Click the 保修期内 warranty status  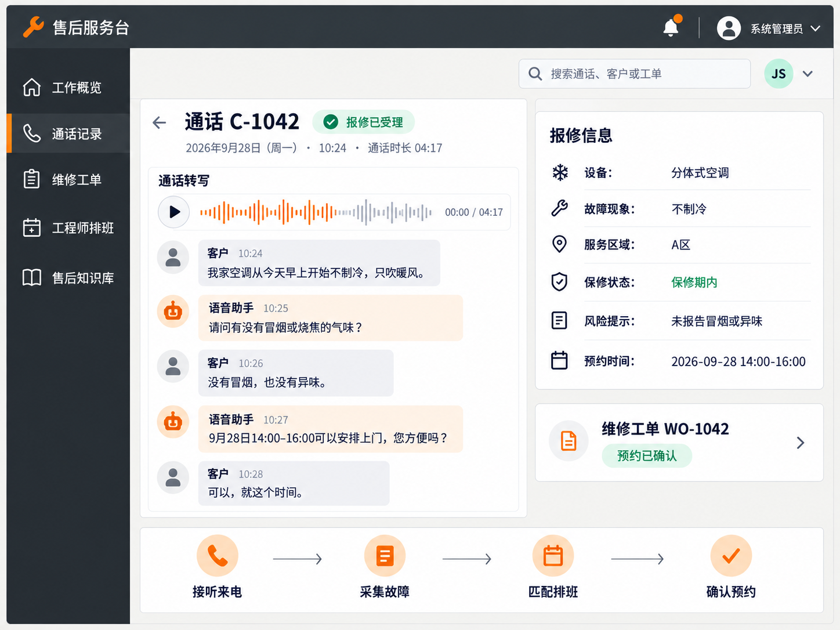pos(694,283)
